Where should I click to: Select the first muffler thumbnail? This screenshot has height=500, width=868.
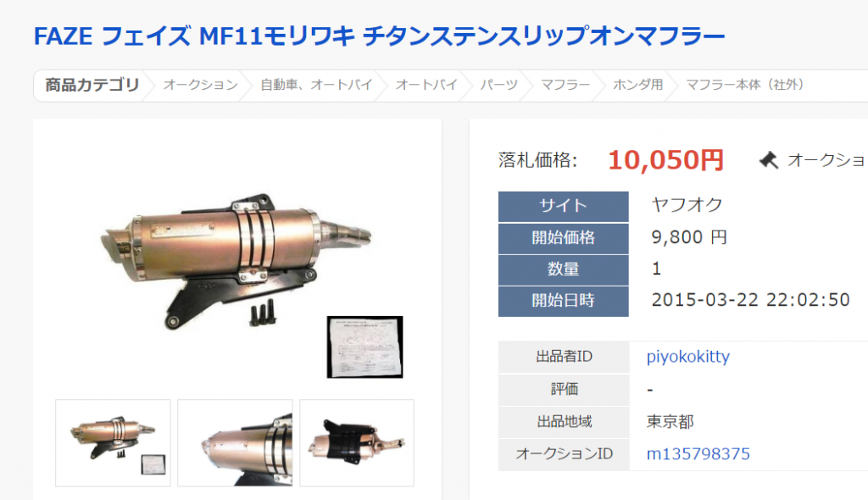(113, 443)
